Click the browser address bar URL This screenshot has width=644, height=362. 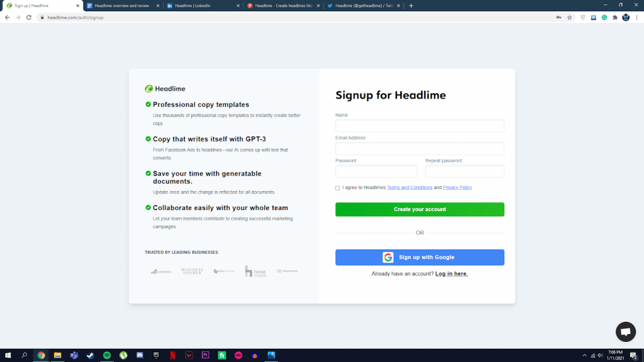[x=75, y=18]
